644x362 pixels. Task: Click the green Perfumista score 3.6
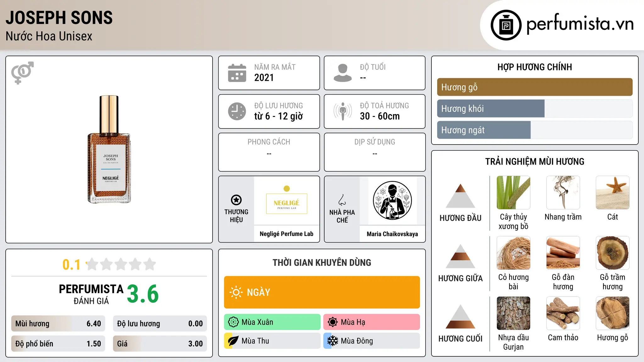coord(143,294)
